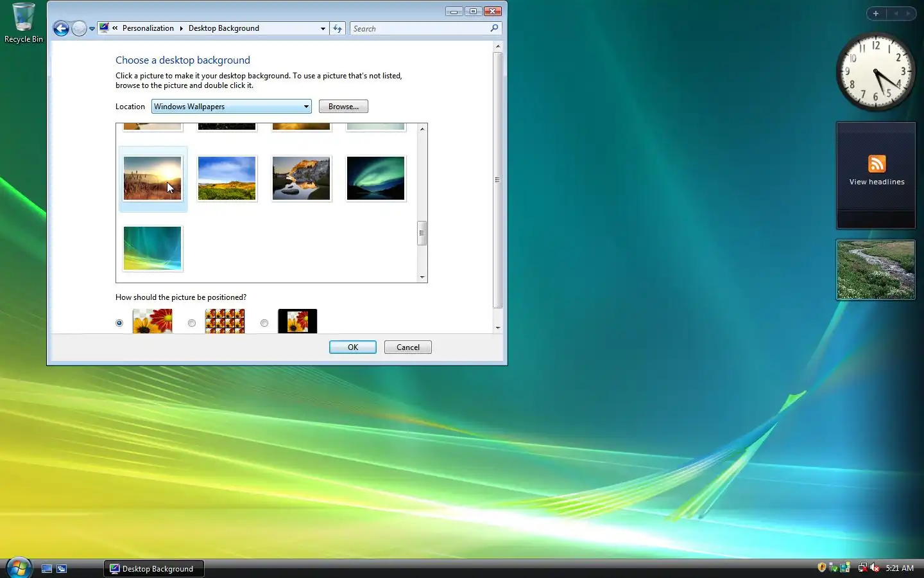924x578 pixels.
Task: Click the Desktop Background taskbar button
Action: point(154,569)
